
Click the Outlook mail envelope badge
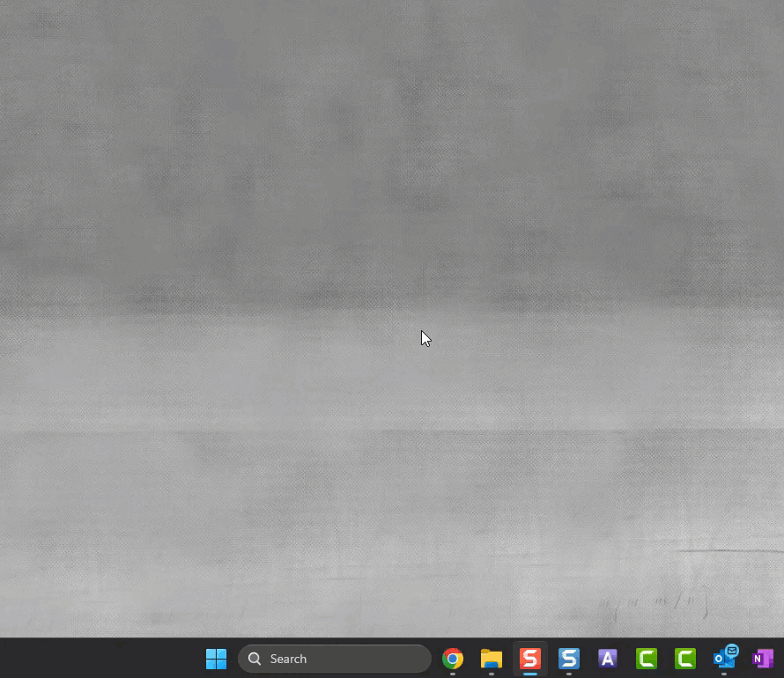(732, 651)
